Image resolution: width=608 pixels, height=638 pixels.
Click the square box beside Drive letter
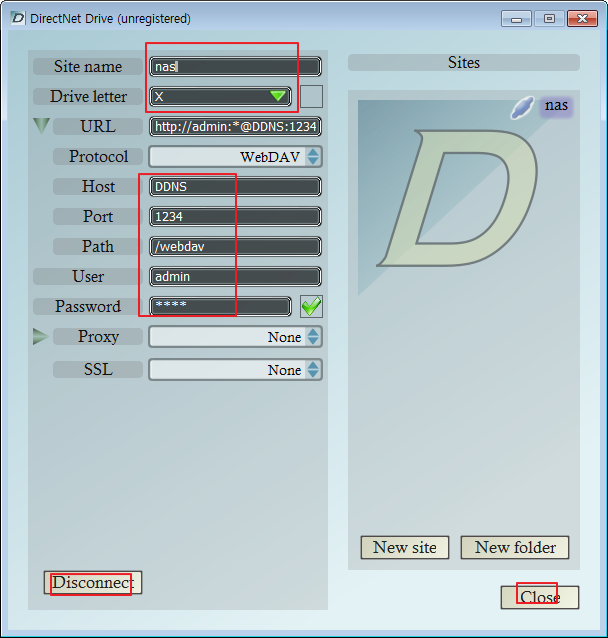(x=312, y=97)
